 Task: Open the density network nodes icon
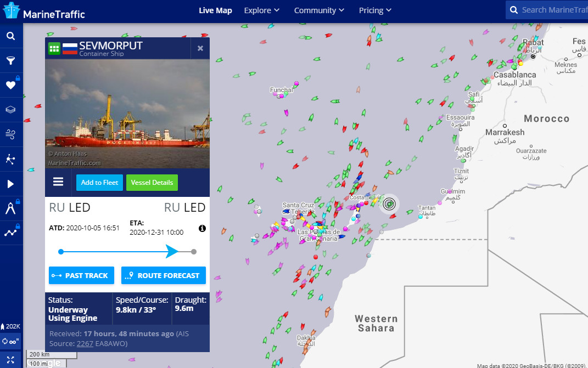click(11, 159)
